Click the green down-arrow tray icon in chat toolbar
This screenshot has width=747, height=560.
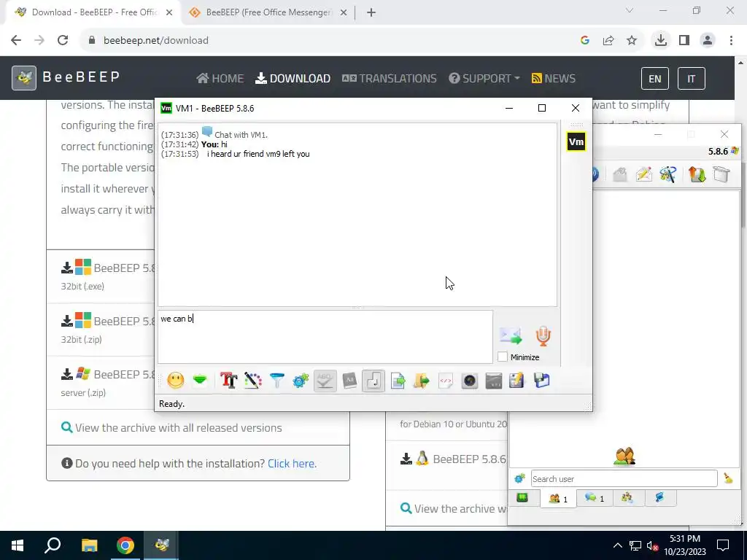(x=200, y=381)
